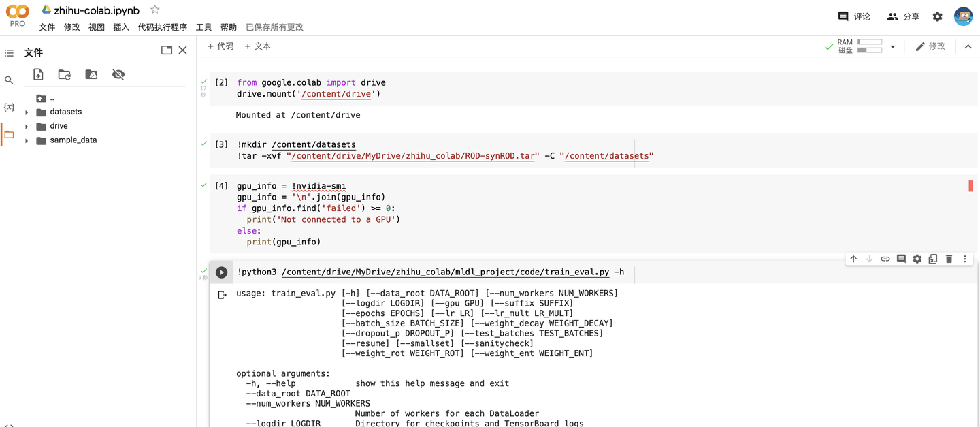
Task: Open more cell actions three-dot menu
Action: pyautogui.click(x=965, y=259)
